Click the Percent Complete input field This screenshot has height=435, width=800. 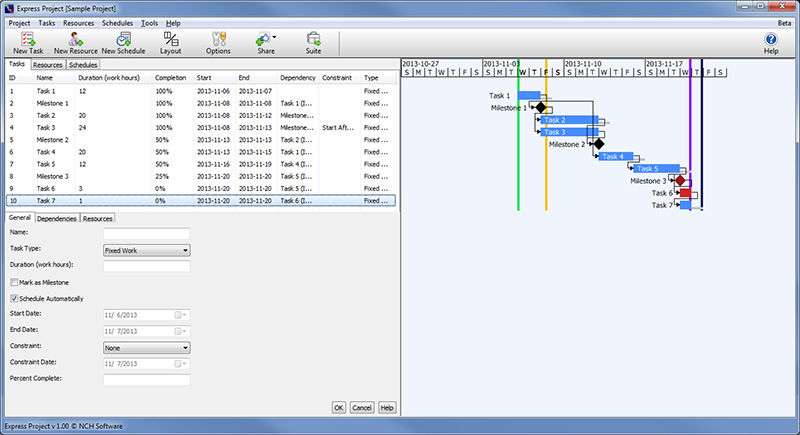[x=146, y=380]
